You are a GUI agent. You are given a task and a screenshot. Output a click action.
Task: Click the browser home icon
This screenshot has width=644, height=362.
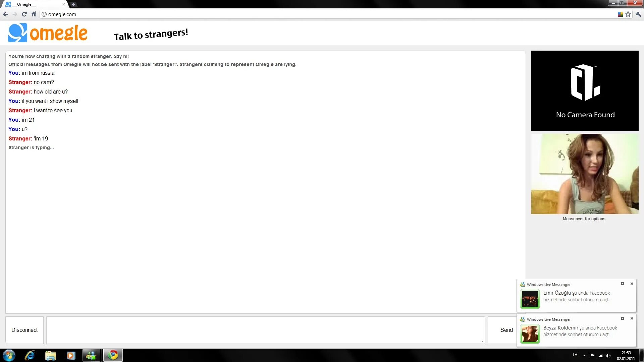34,14
